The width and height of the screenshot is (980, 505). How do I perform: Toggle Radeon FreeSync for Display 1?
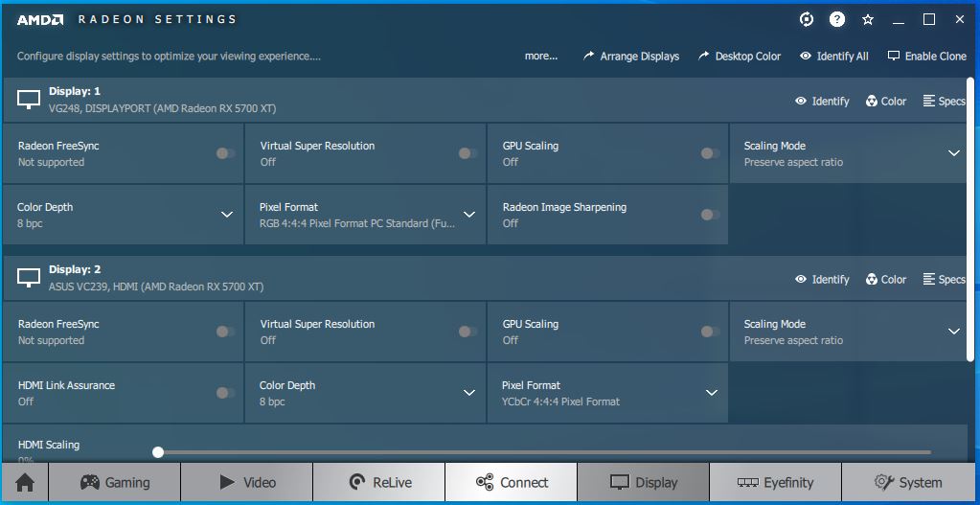click(x=226, y=153)
